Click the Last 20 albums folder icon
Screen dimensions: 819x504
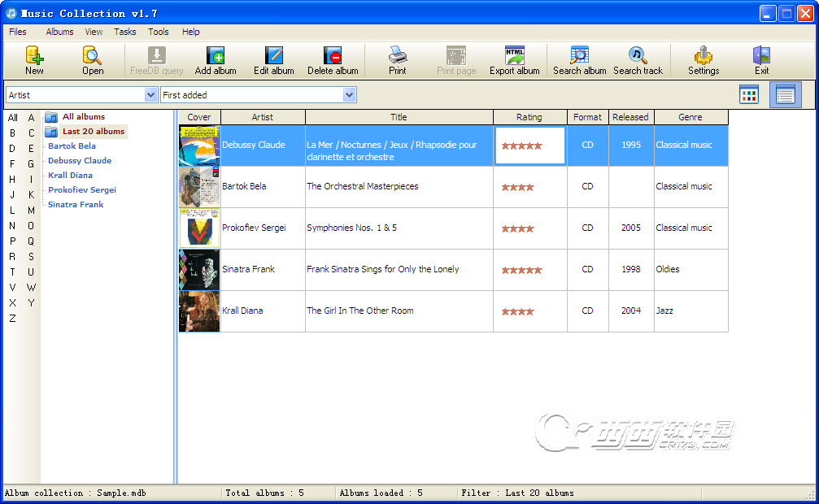coord(51,132)
